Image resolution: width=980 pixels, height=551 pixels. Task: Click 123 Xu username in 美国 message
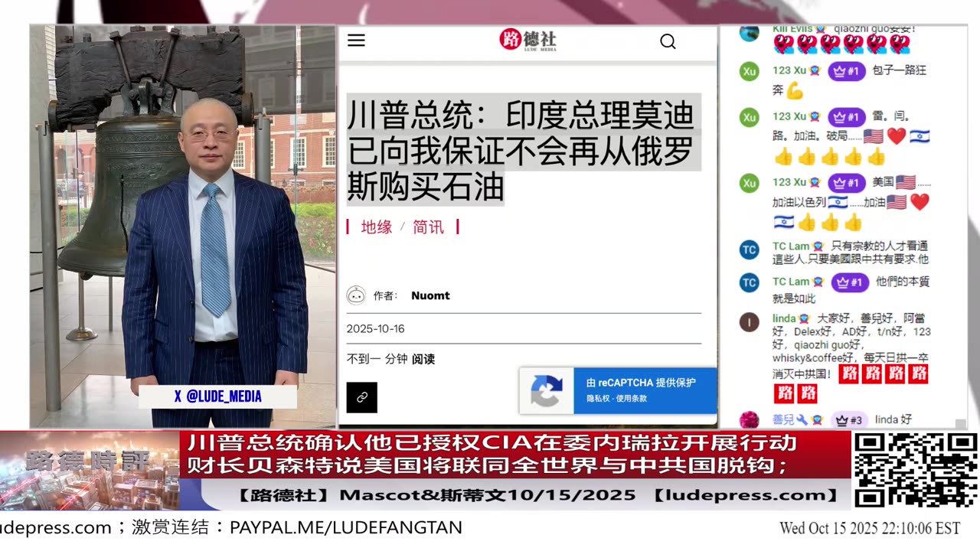coord(789,182)
